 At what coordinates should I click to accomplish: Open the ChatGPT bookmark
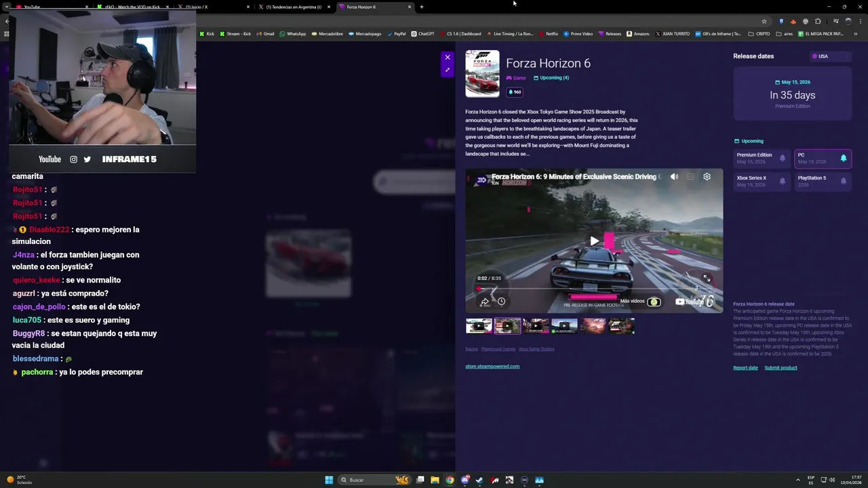pos(422,34)
